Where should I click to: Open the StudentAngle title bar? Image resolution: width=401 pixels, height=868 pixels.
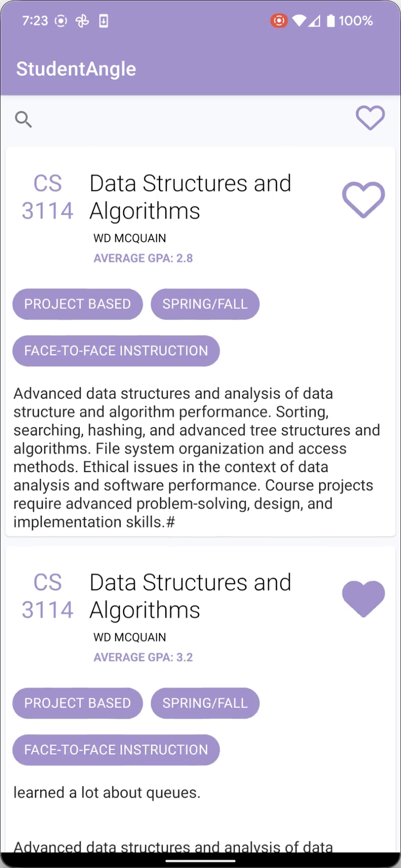click(x=76, y=69)
